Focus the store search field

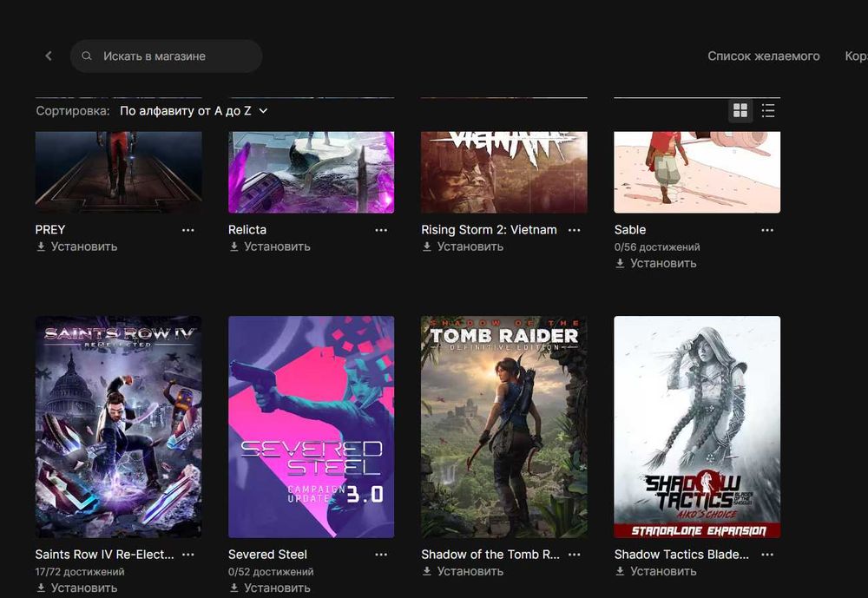[x=166, y=56]
